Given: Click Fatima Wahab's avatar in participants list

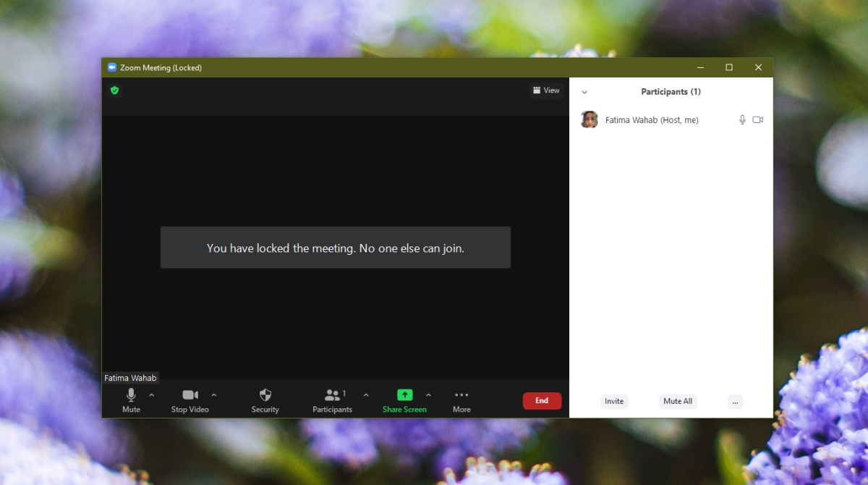Looking at the screenshot, I should 590,119.
